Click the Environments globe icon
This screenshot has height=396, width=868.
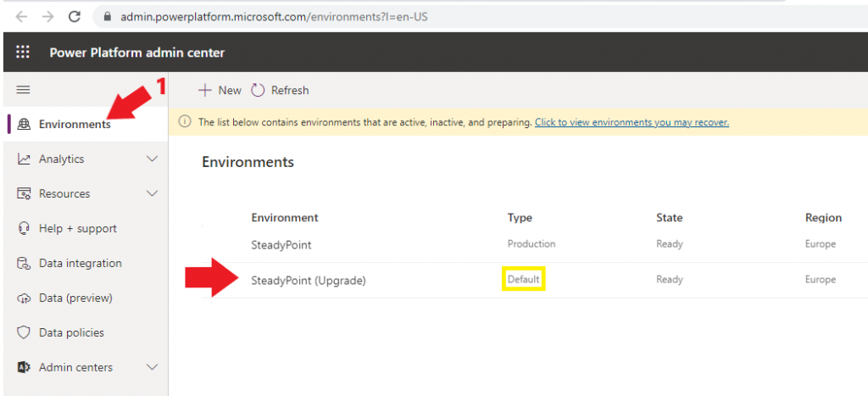[23, 124]
